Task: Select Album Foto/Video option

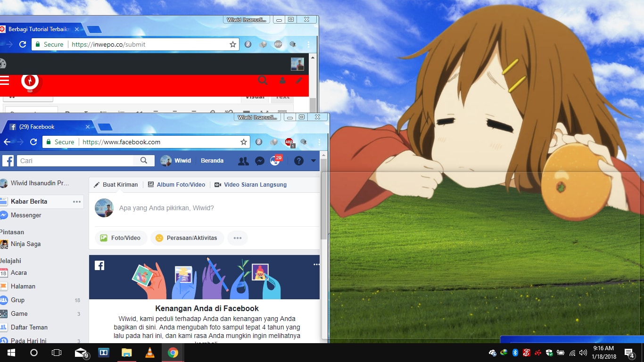Action: pos(177,185)
